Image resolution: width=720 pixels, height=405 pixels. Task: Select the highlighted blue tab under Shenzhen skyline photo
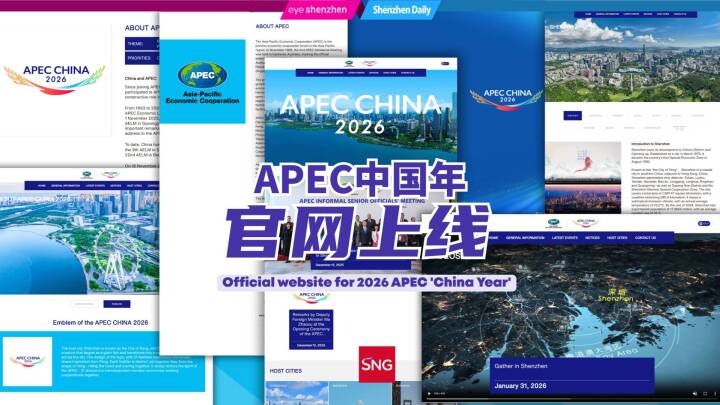pos(573,116)
